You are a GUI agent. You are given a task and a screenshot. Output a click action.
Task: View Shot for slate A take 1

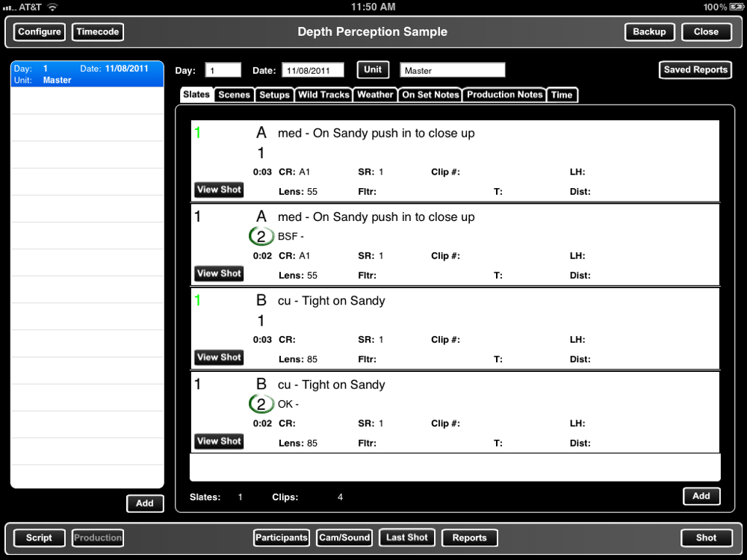(x=219, y=190)
